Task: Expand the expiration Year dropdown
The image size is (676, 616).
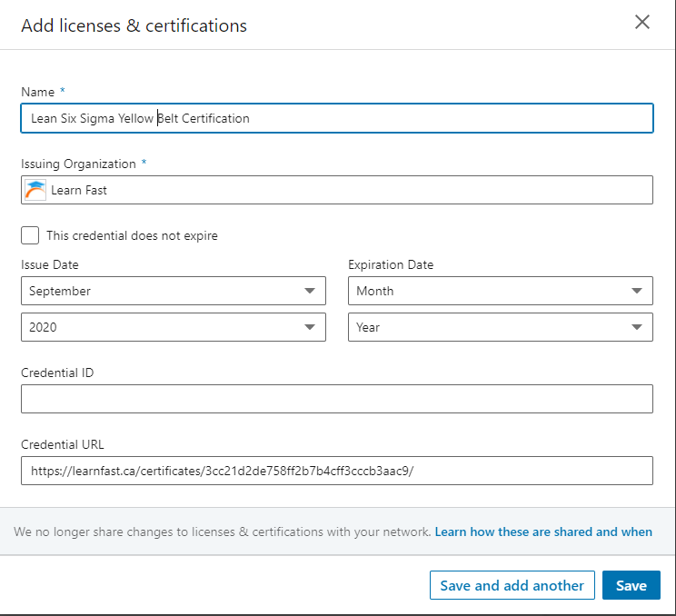Action: (x=491, y=328)
